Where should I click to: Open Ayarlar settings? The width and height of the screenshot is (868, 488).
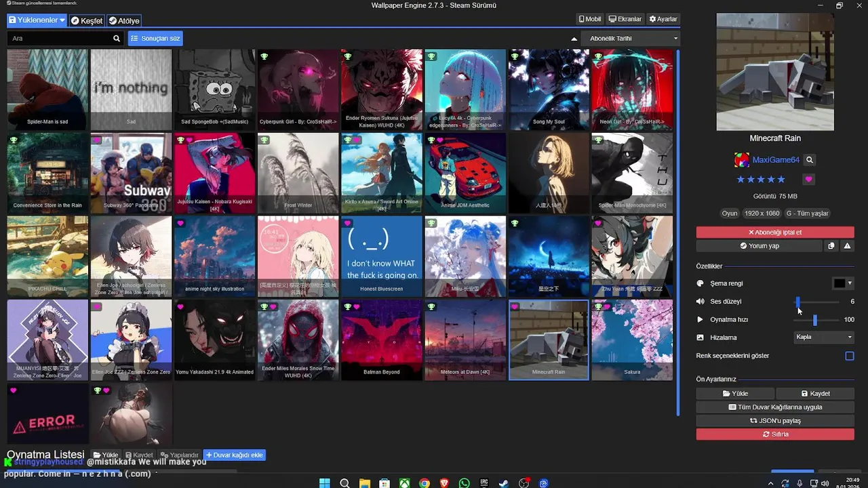pos(663,19)
